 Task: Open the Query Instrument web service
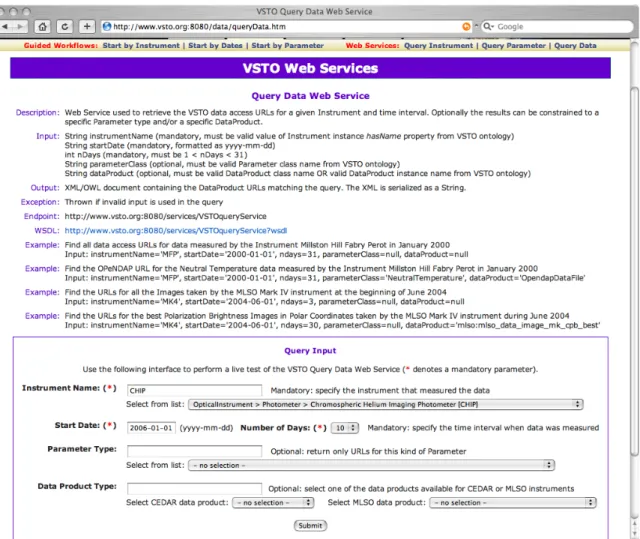pyautogui.click(x=438, y=46)
